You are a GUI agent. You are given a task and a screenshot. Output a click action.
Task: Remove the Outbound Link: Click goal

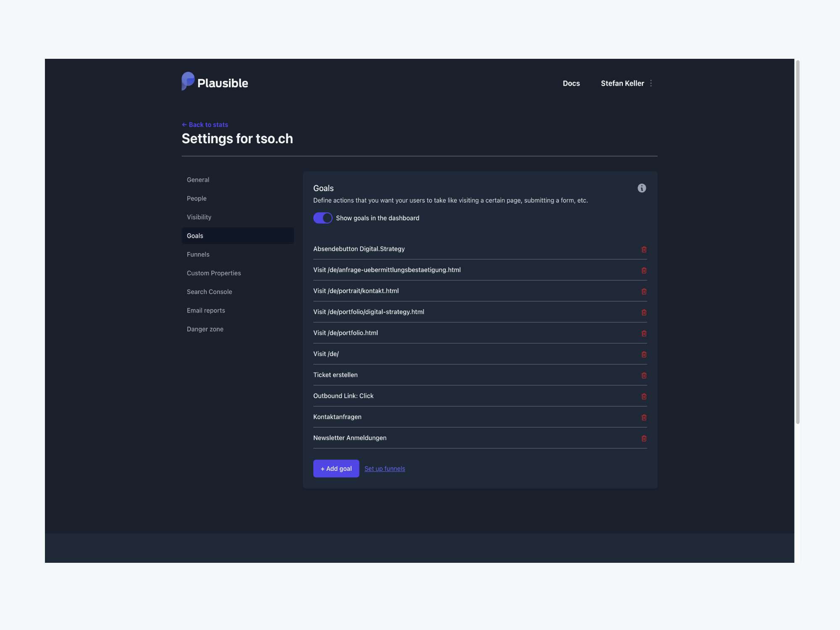coord(644,396)
